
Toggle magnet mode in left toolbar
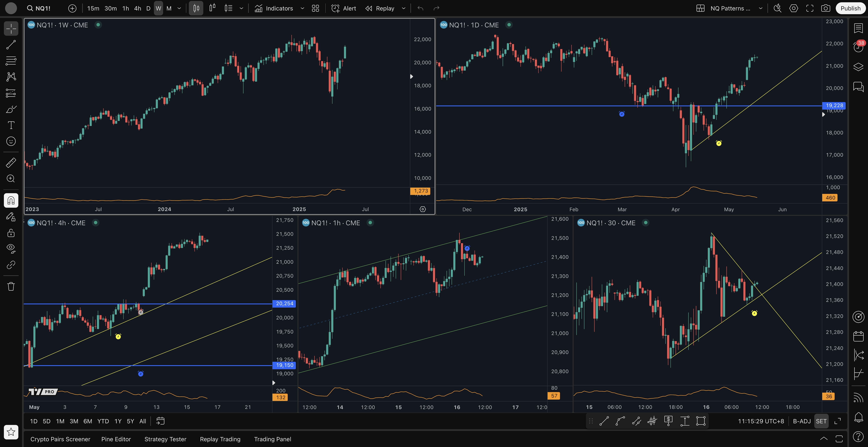(11, 201)
